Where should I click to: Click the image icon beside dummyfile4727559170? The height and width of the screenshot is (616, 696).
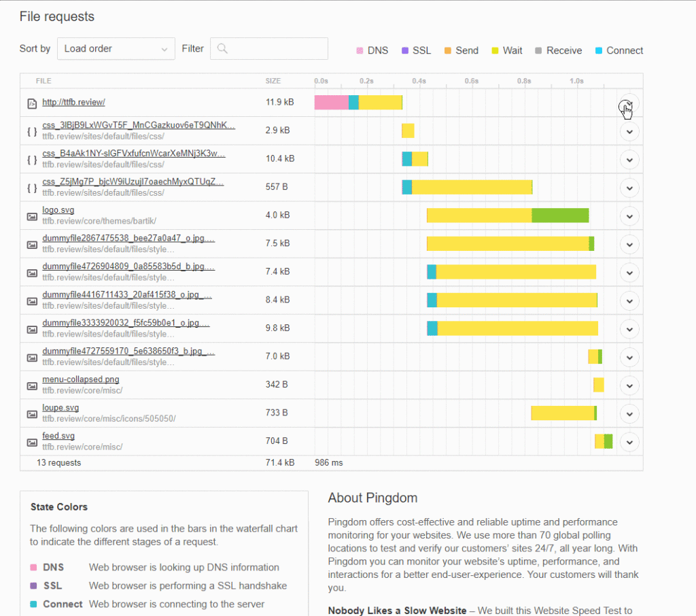[32, 358]
